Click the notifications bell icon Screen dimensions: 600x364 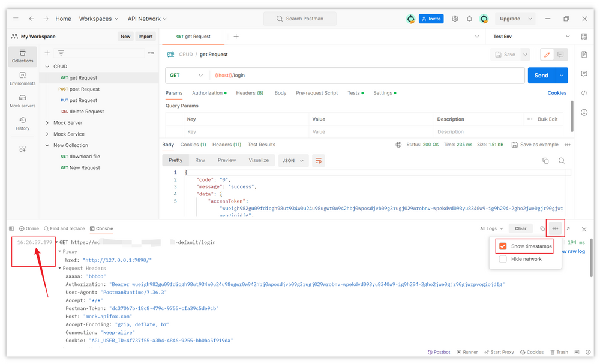pyautogui.click(x=469, y=19)
